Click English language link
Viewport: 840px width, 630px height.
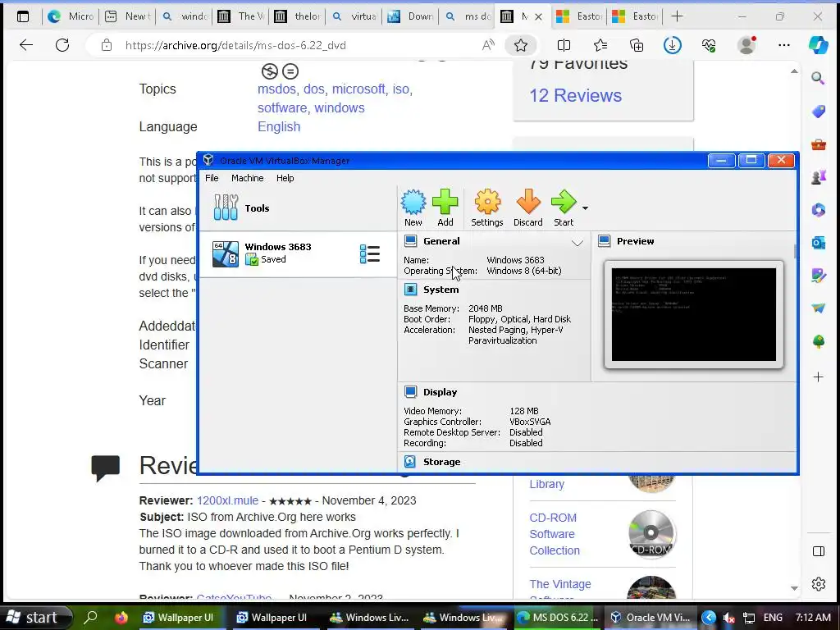tap(279, 126)
